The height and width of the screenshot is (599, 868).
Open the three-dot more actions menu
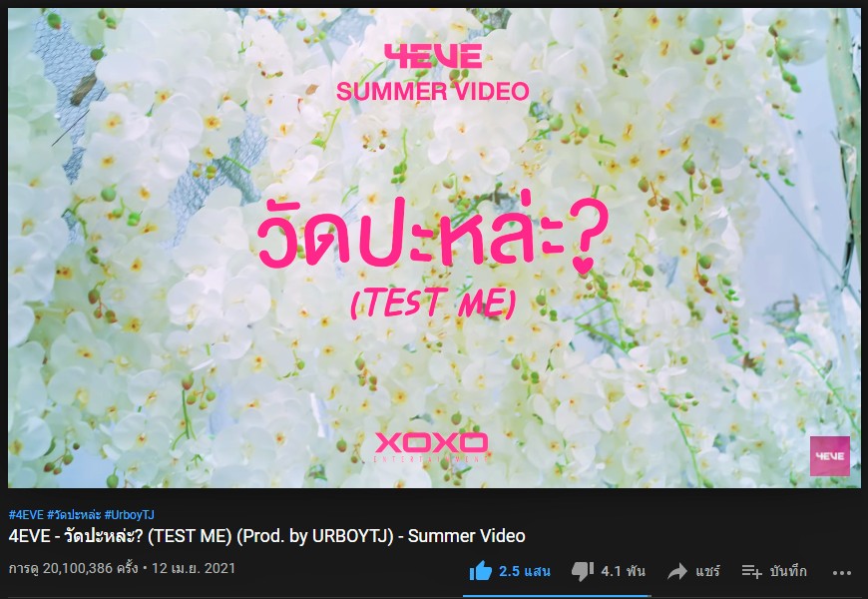coord(841,573)
